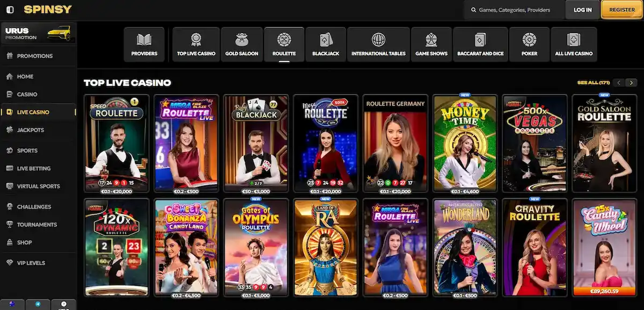The image size is (644, 310).
Task: Open Live Betting in the sidebar
Action: 33,168
